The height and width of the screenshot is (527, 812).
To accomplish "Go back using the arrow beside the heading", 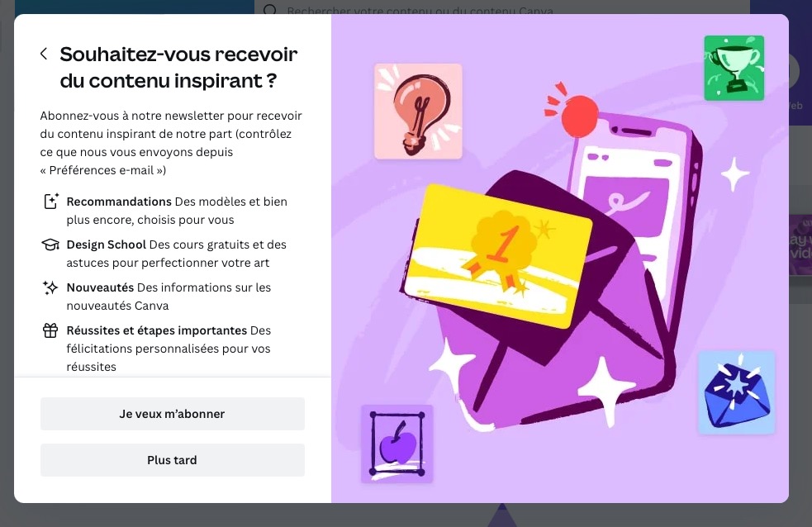I will 44,54.
